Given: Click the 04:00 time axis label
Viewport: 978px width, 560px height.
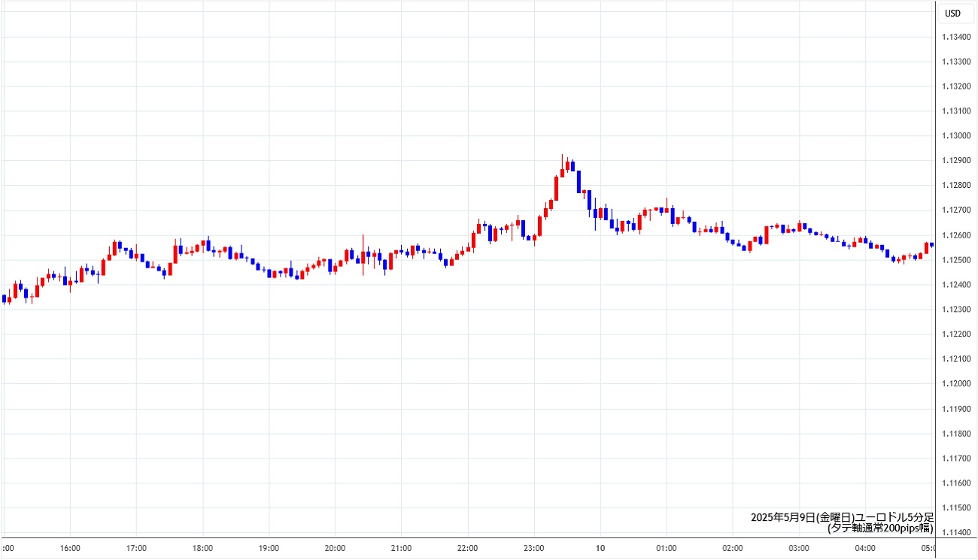Looking at the screenshot, I should 864,549.
